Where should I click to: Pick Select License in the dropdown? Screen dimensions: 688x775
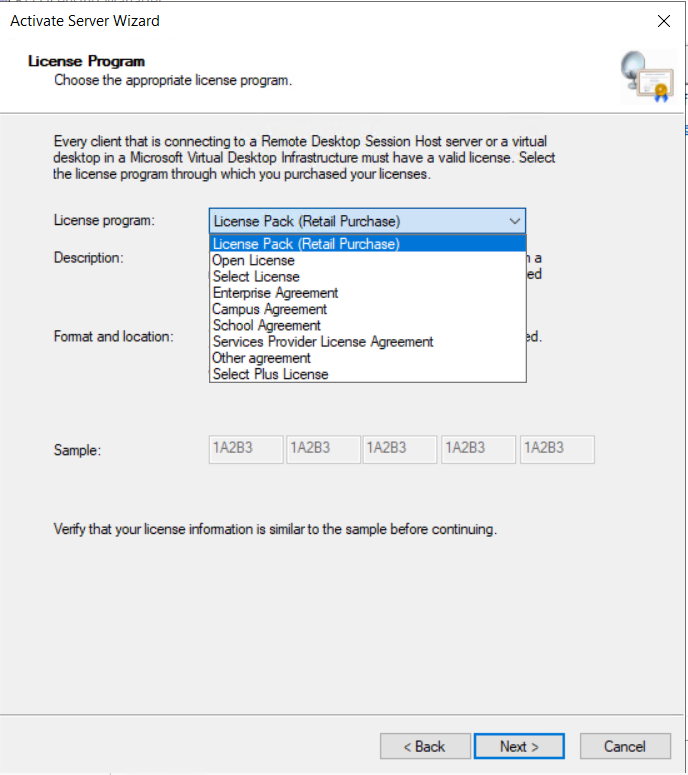point(256,277)
